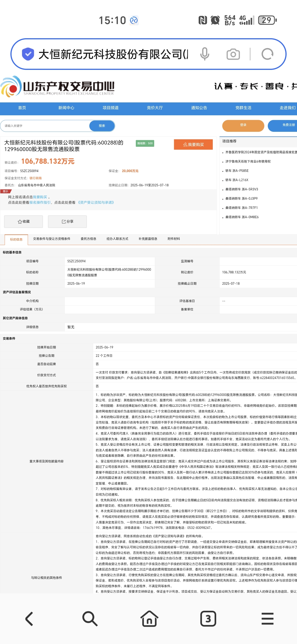The width and height of the screenshot is (297, 644).
Task: Switch to 经办人联系方式 tab
Action: coord(117,239)
